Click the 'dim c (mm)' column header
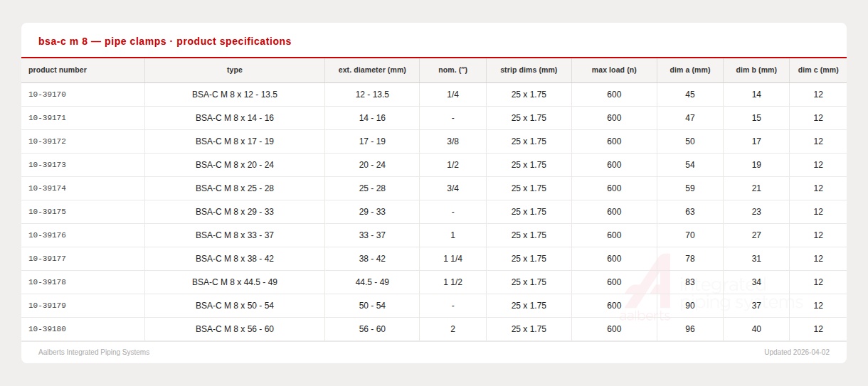 pyautogui.click(x=817, y=70)
